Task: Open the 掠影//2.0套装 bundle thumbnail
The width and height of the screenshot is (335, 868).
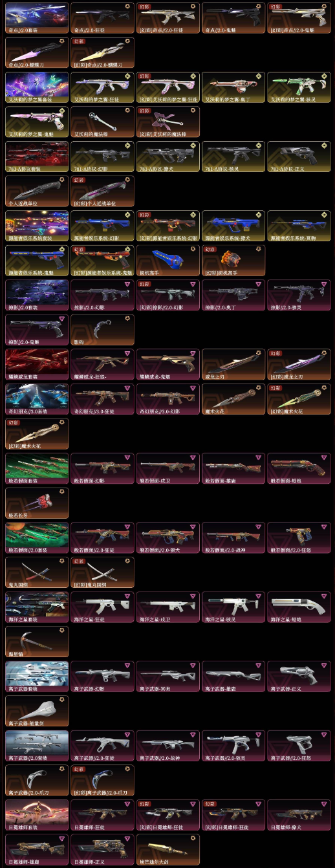Action: coord(37,296)
